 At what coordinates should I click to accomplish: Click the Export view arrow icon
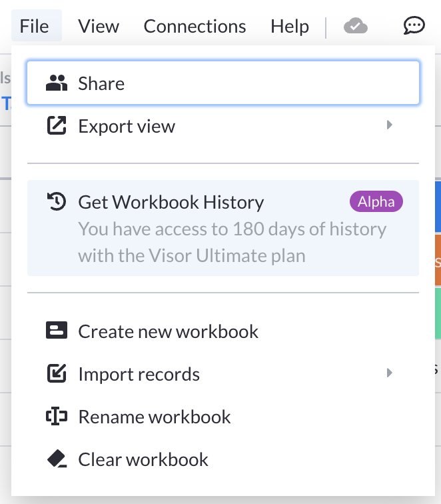[x=57, y=126]
